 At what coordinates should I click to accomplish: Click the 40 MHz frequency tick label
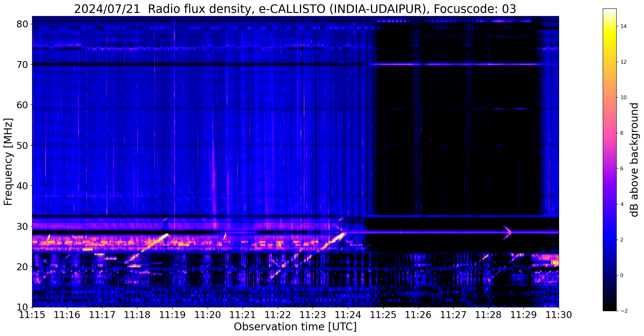tap(22, 186)
